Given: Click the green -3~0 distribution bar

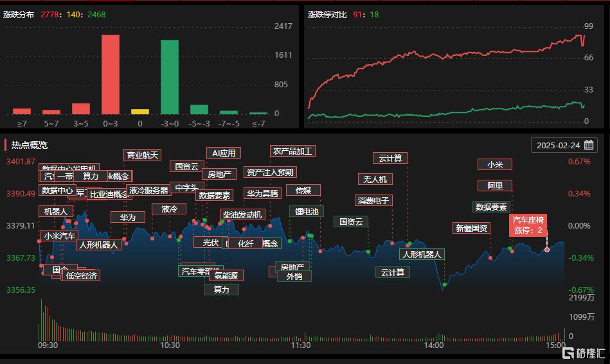Looking at the screenshot, I should pyautogui.click(x=170, y=77).
